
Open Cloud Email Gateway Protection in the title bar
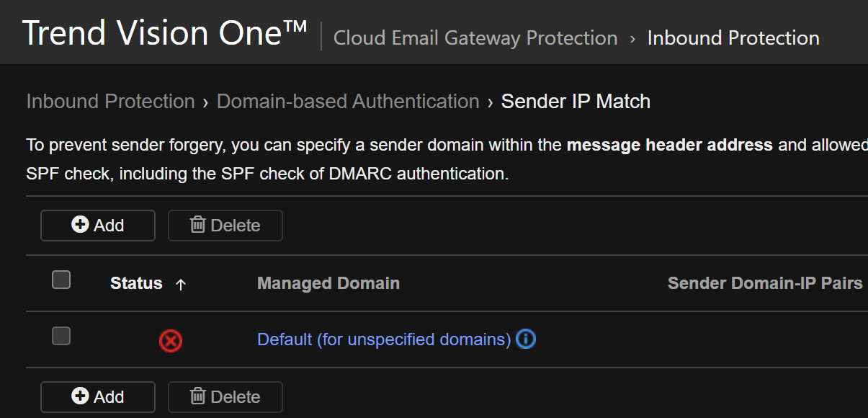(475, 38)
